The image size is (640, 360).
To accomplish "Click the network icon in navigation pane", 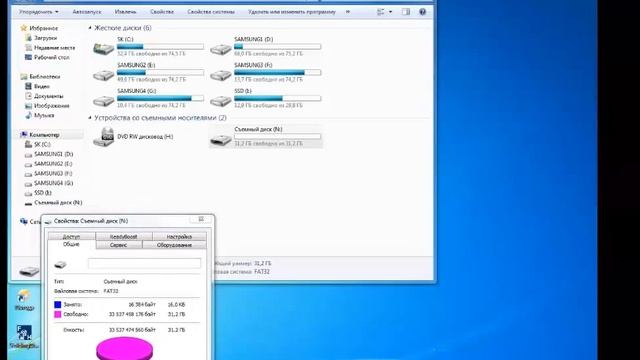I will pyautogui.click(x=24, y=222).
